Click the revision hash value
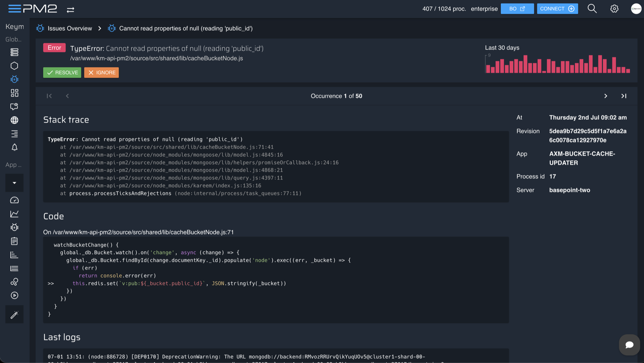The width and height of the screenshot is (644, 363). 588,136
